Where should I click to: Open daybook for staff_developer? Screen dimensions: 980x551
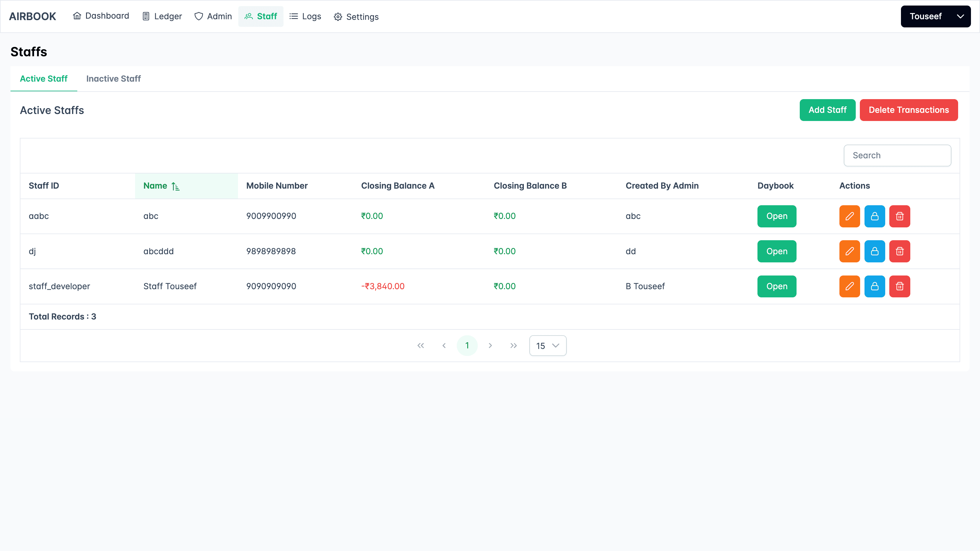tap(776, 286)
